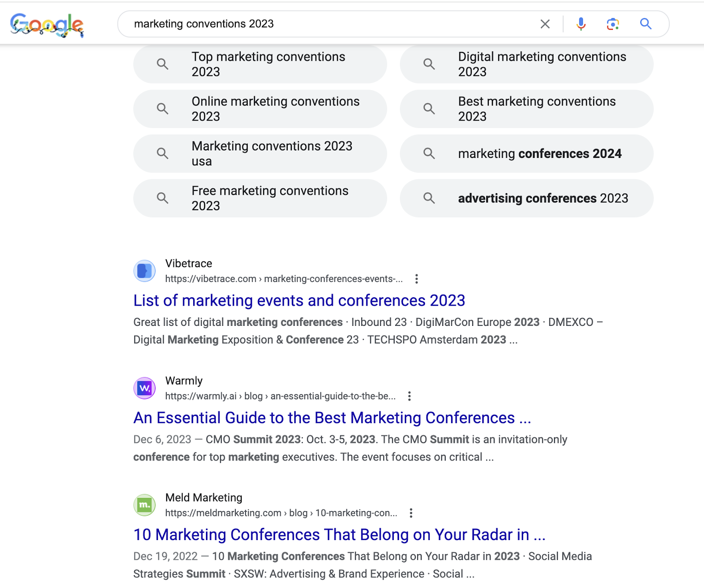This screenshot has height=588, width=704.
Task: Submit query with magnifier search button
Action: tap(645, 24)
